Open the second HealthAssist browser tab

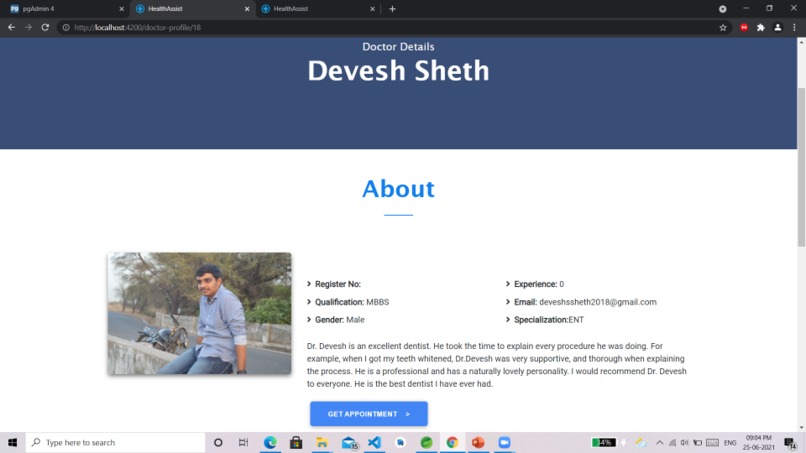tap(317, 9)
